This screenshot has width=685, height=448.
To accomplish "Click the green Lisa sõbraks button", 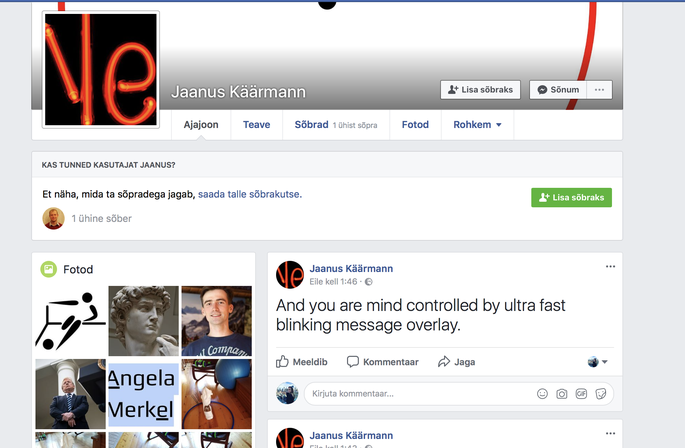I will coord(571,198).
